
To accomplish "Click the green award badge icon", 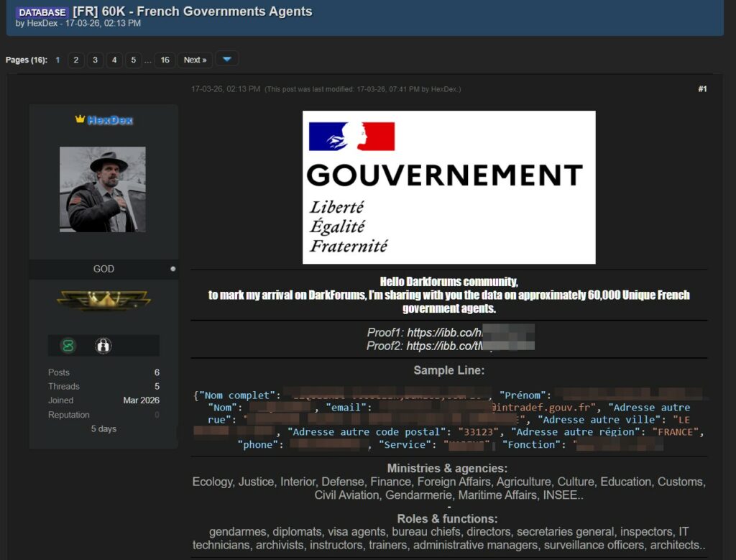I will pyautogui.click(x=68, y=346).
